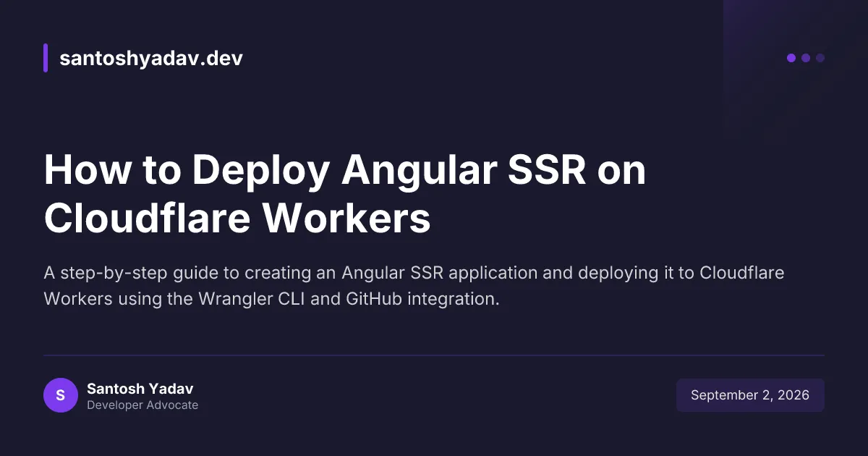Click the author name Santosh Yadav

coord(140,389)
